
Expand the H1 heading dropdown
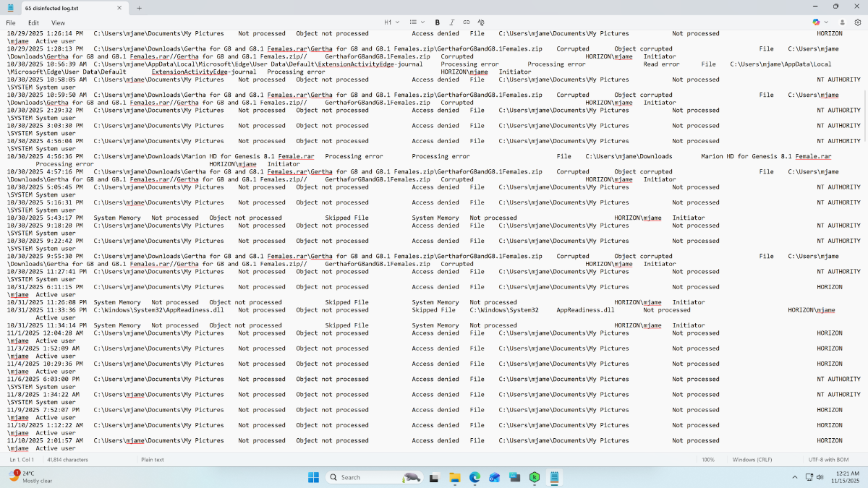(391, 22)
